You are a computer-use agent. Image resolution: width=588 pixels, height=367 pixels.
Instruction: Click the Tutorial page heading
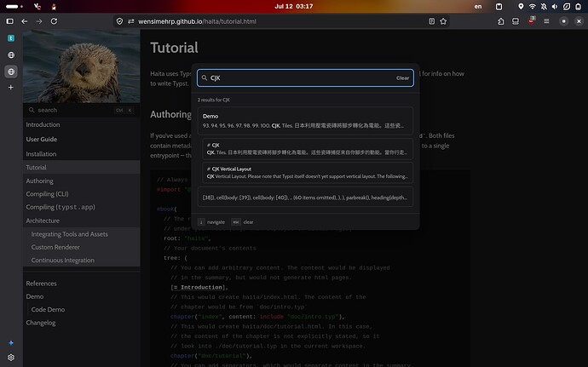coord(174,48)
